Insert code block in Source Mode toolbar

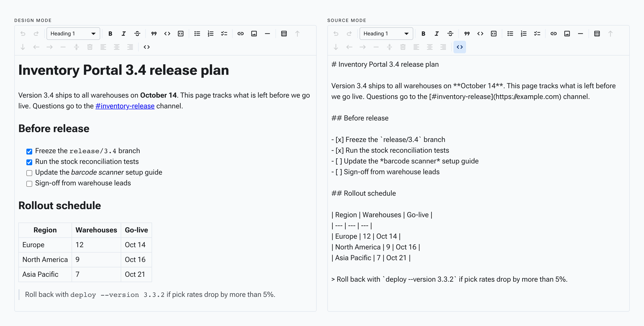[x=494, y=34]
